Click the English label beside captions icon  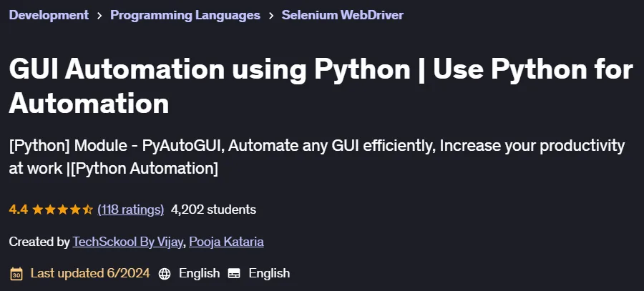(x=270, y=273)
